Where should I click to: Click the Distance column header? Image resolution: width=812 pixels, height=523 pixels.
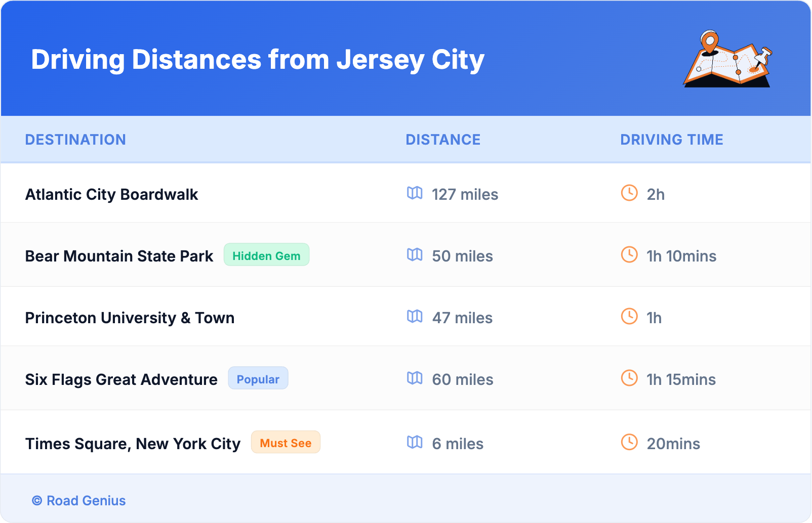[443, 140]
